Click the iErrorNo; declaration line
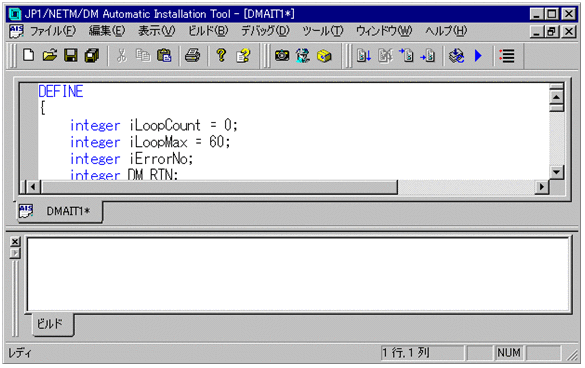Viewport: 585px width, 368px height. tap(131, 159)
